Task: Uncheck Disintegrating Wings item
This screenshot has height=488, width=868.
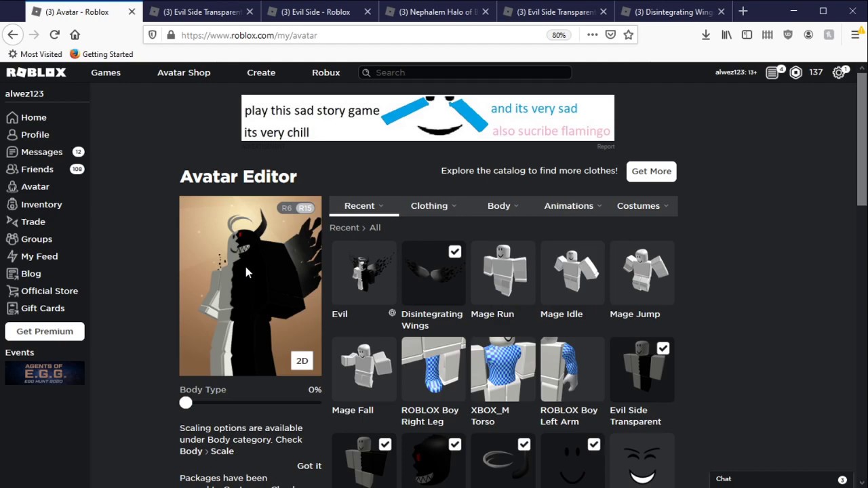Action: pyautogui.click(x=454, y=252)
